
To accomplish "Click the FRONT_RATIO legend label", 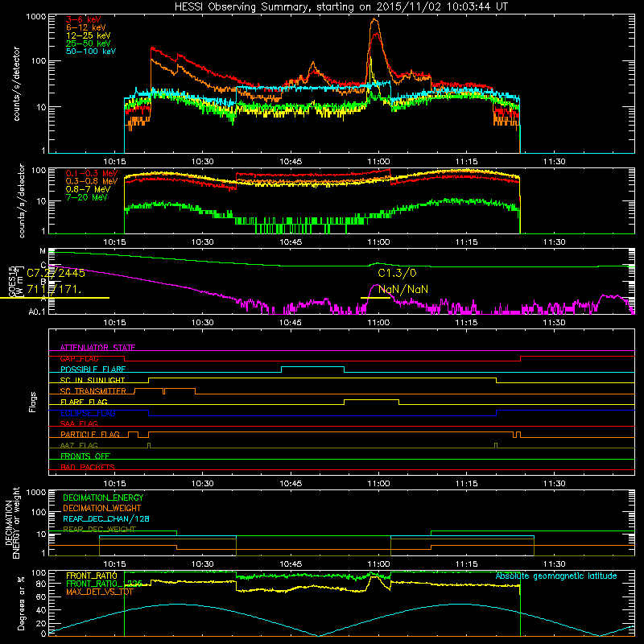I will (92, 576).
